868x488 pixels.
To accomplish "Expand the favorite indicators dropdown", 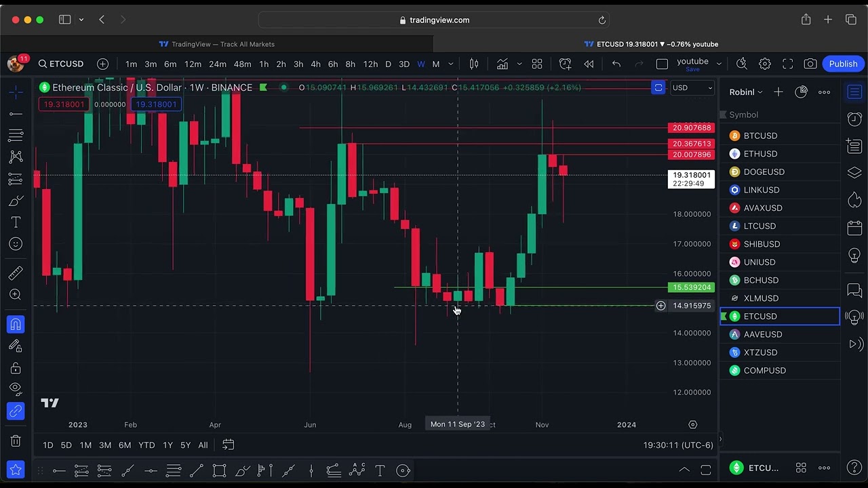I will point(519,64).
